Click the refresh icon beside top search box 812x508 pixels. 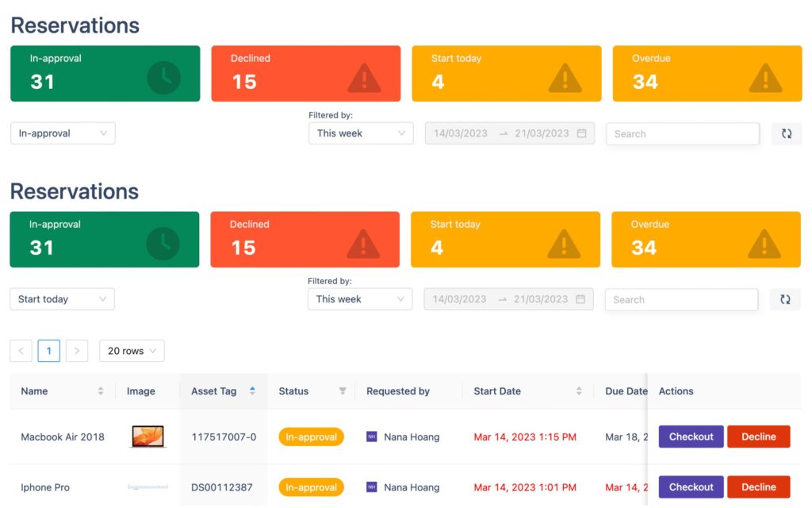pyautogui.click(x=786, y=133)
